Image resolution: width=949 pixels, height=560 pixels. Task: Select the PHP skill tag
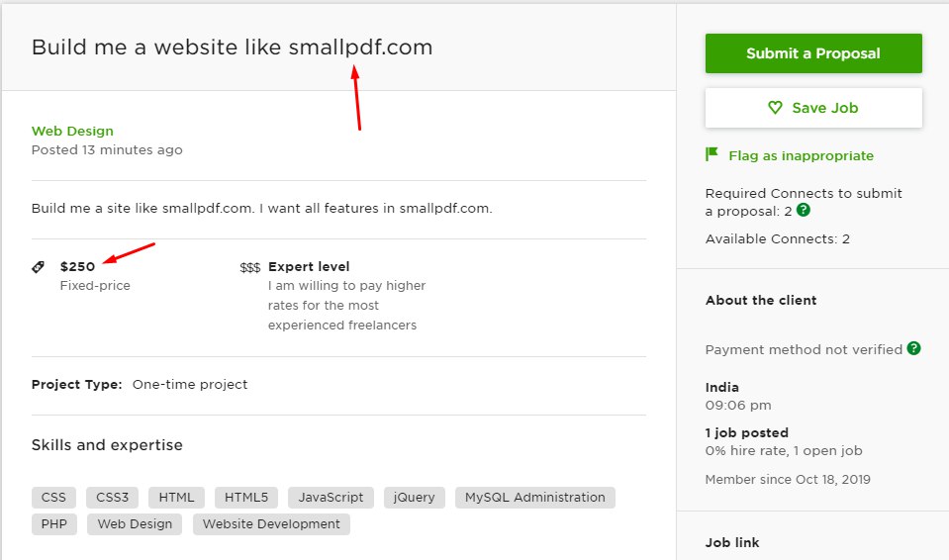tap(53, 523)
